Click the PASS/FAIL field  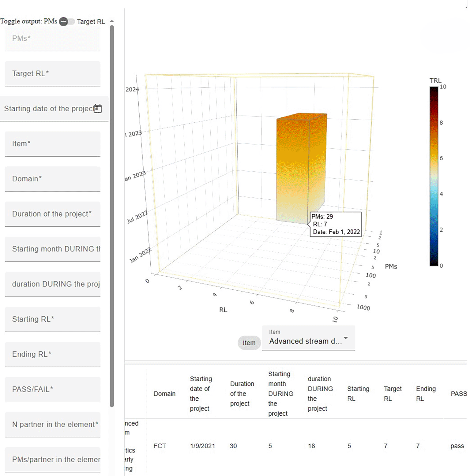(x=52, y=389)
